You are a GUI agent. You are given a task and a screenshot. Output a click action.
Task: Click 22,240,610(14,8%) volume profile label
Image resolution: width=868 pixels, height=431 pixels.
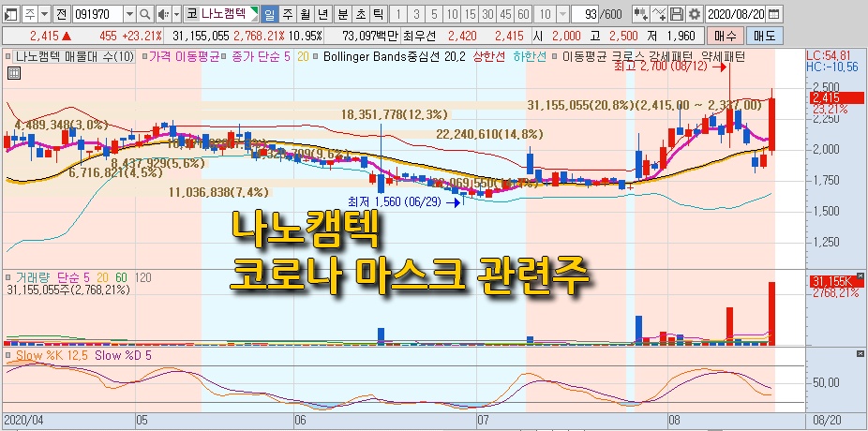click(x=489, y=133)
